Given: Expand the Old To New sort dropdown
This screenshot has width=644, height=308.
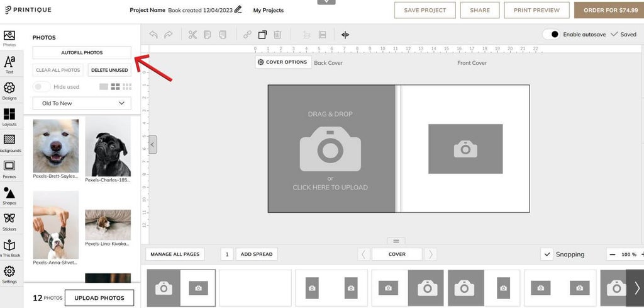Looking at the screenshot, I should (x=82, y=103).
